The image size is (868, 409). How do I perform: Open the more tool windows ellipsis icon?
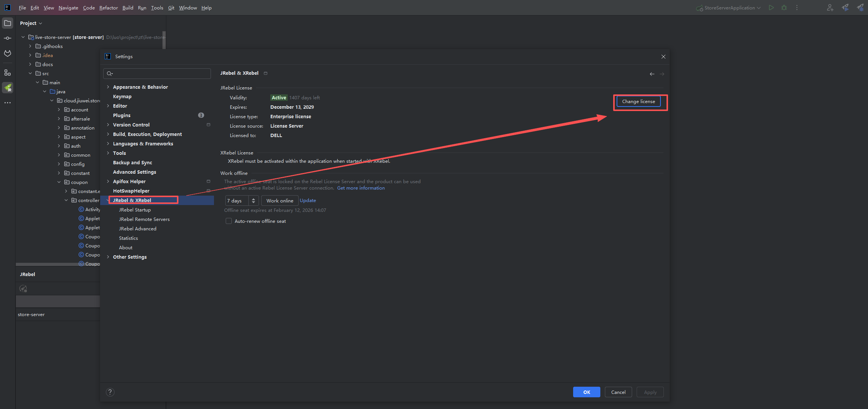click(x=8, y=103)
